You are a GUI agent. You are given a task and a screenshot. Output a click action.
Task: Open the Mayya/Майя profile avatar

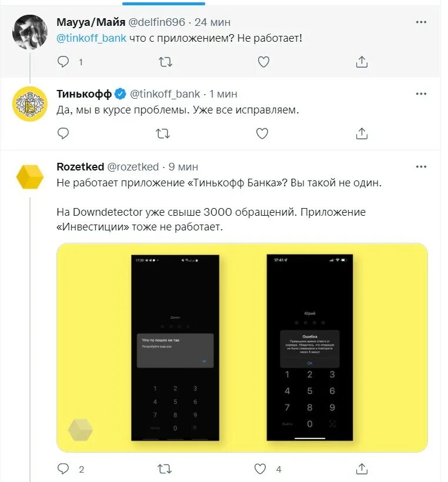pos(30,32)
